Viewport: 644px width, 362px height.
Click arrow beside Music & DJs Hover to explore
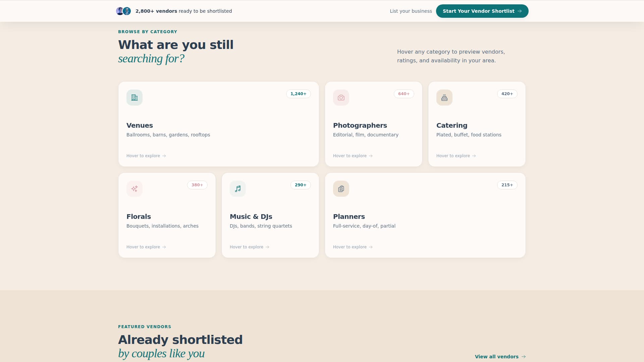pos(267,247)
